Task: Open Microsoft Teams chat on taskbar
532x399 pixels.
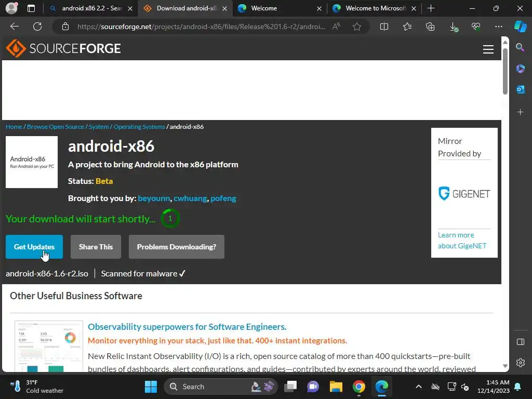Action: [313, 387]
